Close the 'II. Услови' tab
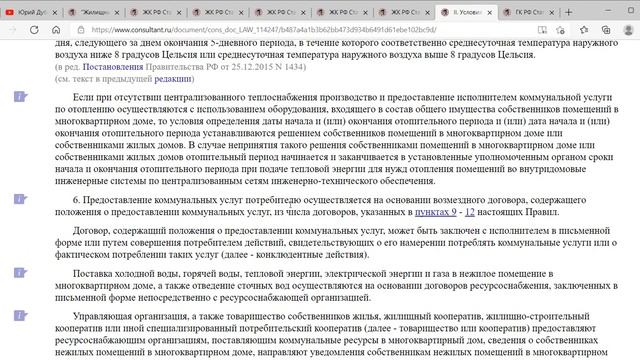640x360 pixels. 490,13
